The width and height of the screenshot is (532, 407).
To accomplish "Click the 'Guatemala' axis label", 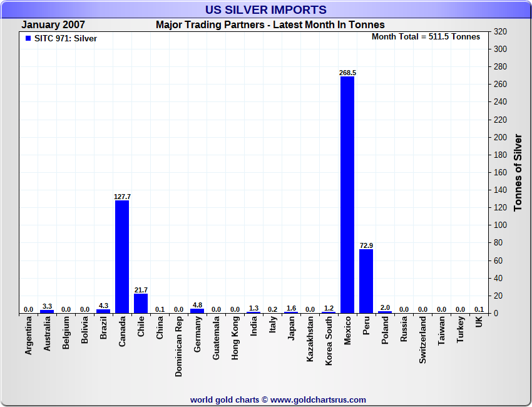I will (216, 337).
